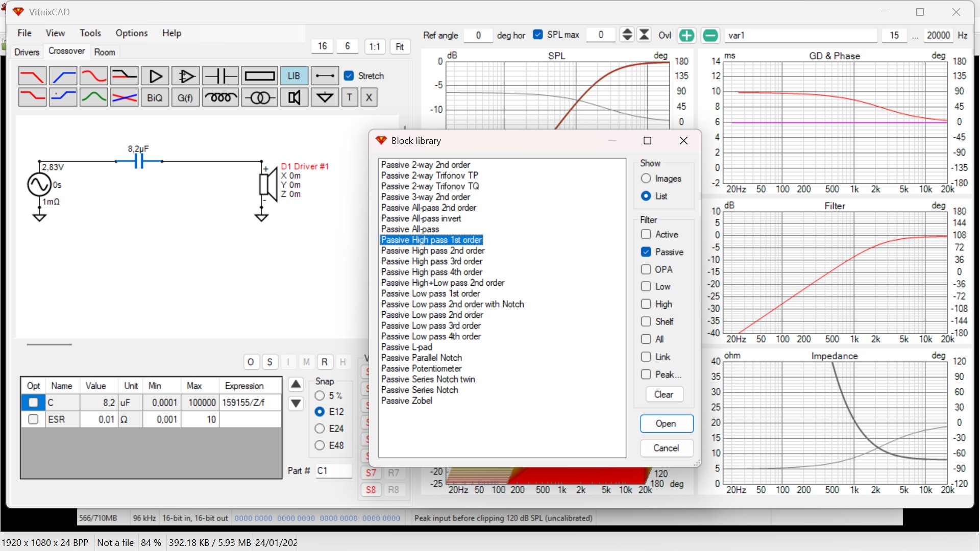Viewport: 980px width, 551px height.
Task: Add an inductor coil component
Action: point(220,97)
